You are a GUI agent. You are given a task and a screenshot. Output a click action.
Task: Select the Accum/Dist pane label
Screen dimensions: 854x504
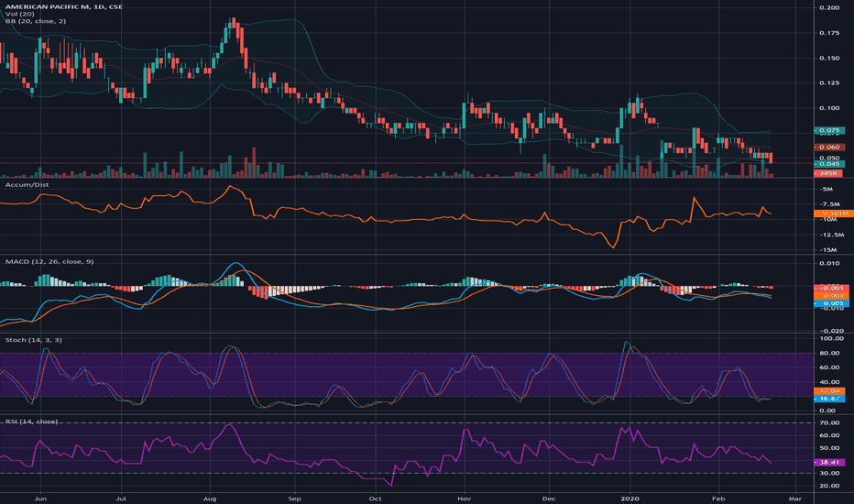(x=27, y=185)
